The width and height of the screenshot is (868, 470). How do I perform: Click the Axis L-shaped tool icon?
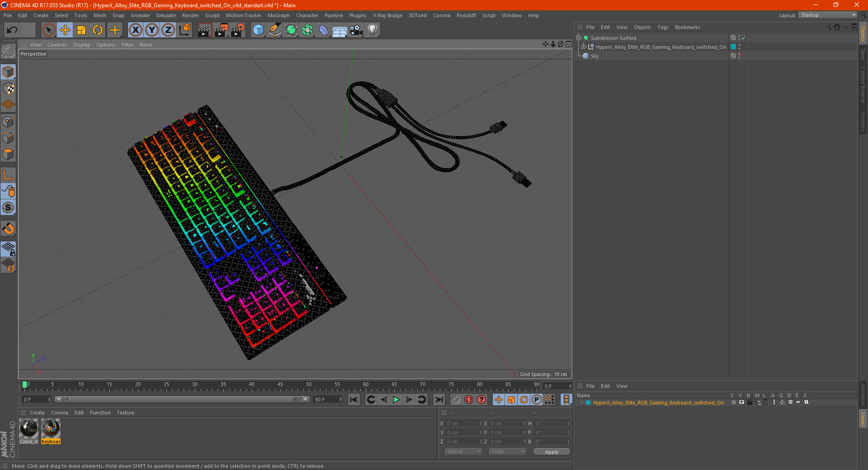(8, 175)
